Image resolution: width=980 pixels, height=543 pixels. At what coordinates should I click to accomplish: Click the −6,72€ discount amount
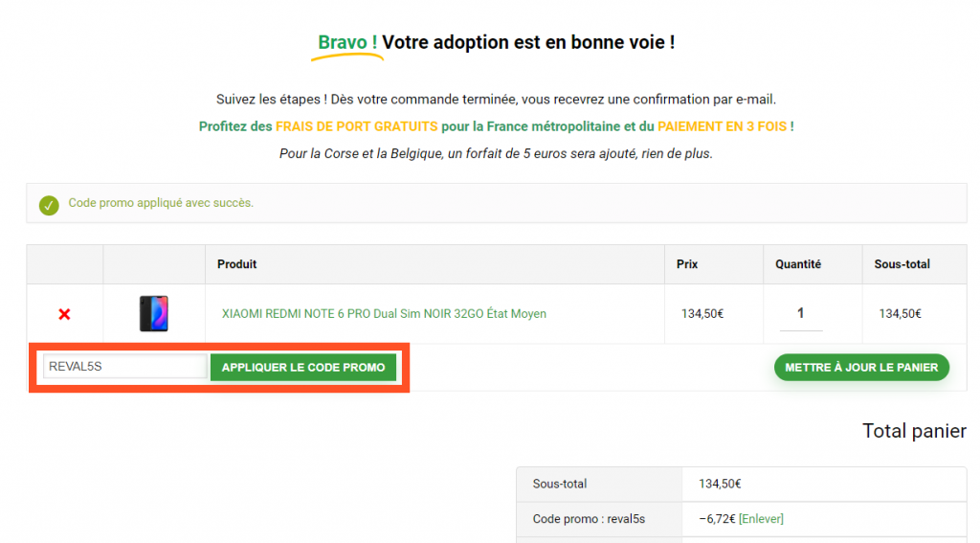(x=717, y=519)
